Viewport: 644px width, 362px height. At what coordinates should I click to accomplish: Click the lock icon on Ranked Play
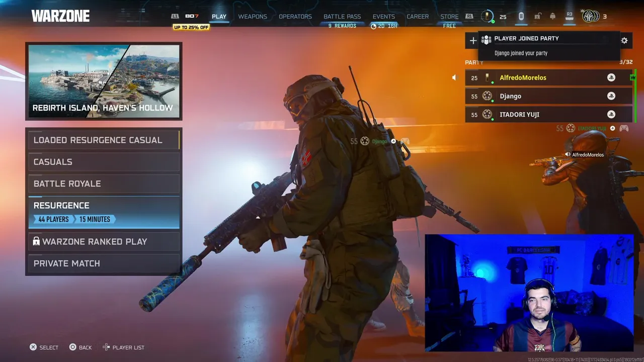36,241
